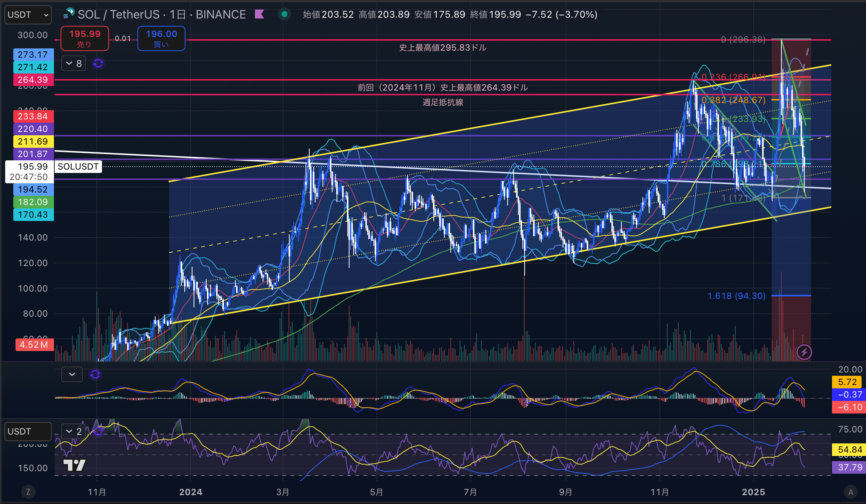Click the purple lightning bolt go-to-realtime icon
The width and height of the screenshot is (866, 504).
click(804, 352)
